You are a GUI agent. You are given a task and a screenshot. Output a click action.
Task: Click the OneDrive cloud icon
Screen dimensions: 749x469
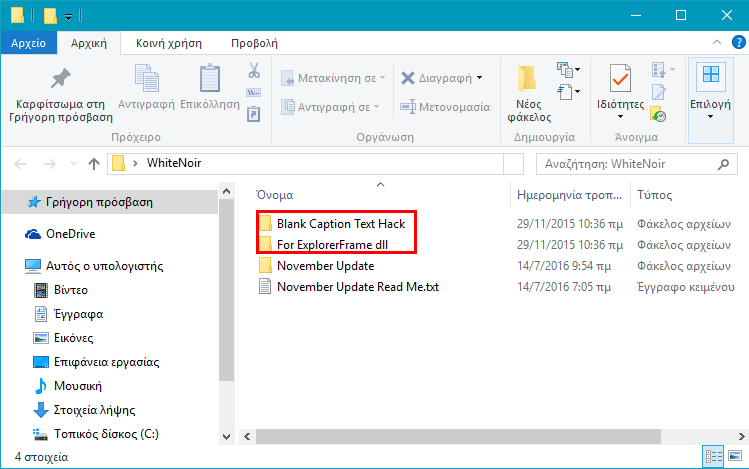click(x=33, y=234)
